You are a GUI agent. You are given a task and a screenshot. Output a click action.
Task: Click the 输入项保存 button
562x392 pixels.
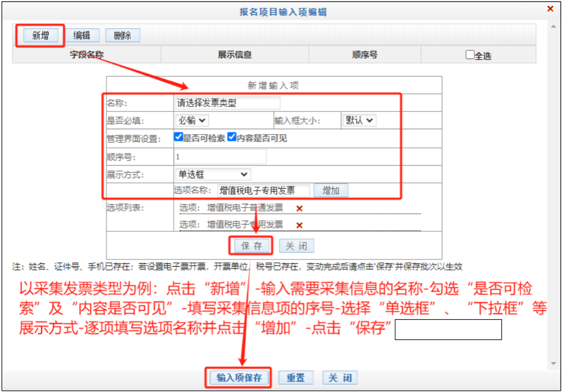(239, 378)
